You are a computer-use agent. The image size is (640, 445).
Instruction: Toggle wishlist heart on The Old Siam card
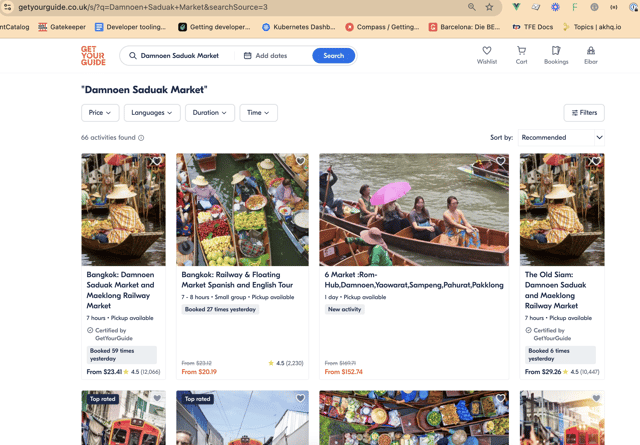(596, 162)
